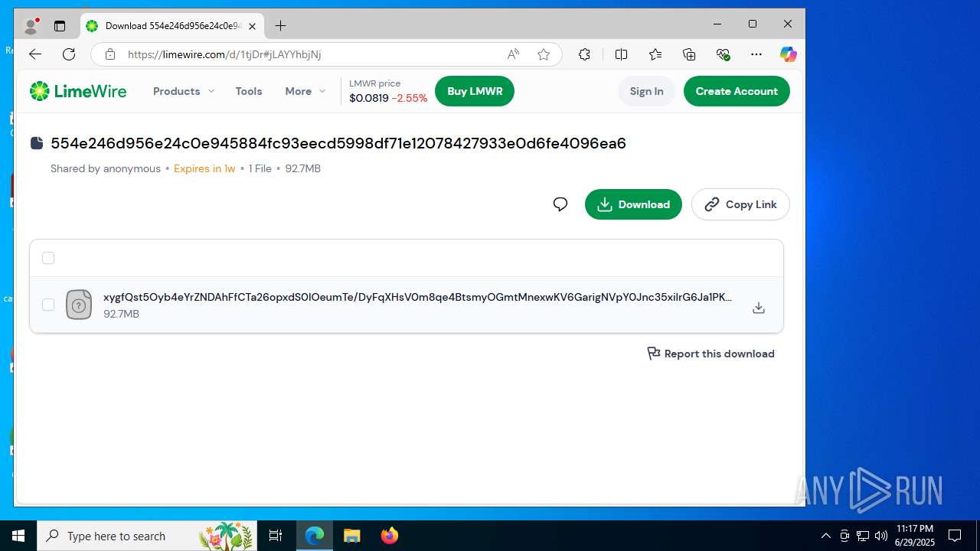This screenshot has height=551, width=980.
Task: Click the Buy LMWR button
Action: (475, 91)
